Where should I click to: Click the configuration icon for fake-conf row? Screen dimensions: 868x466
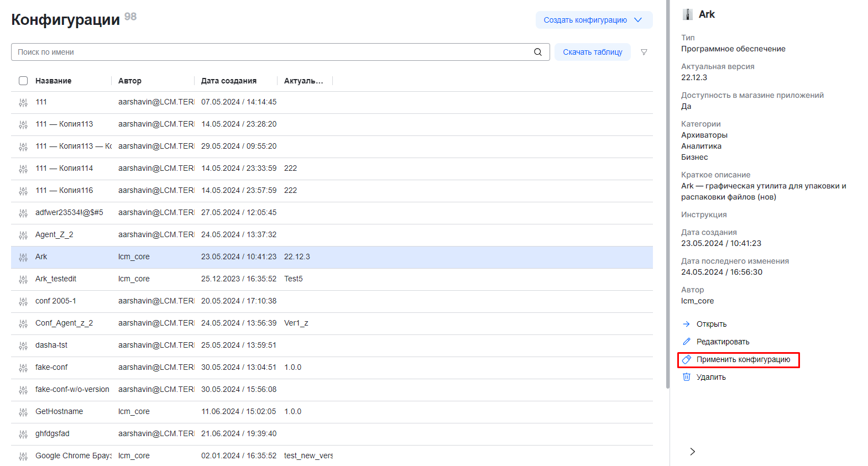tap(23, 368)
